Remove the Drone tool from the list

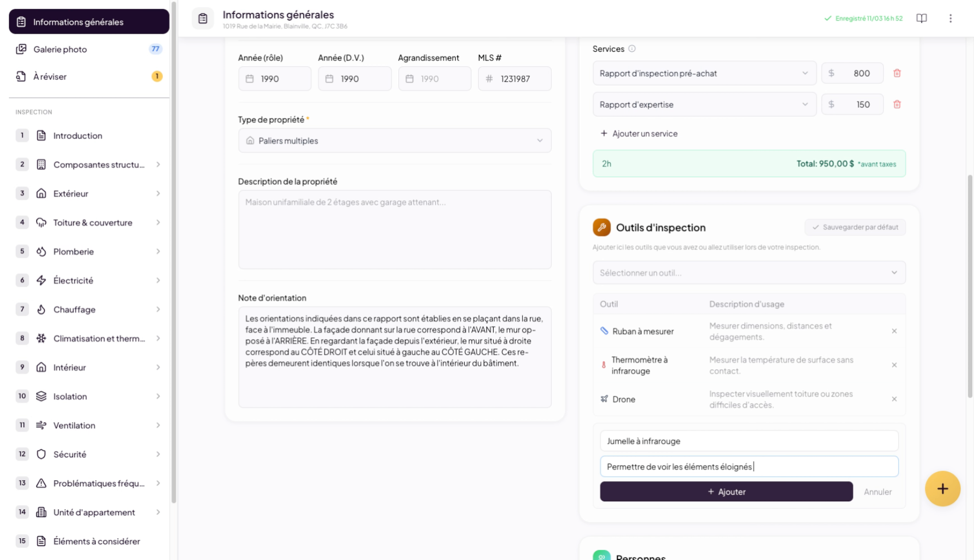pos(894,399)
